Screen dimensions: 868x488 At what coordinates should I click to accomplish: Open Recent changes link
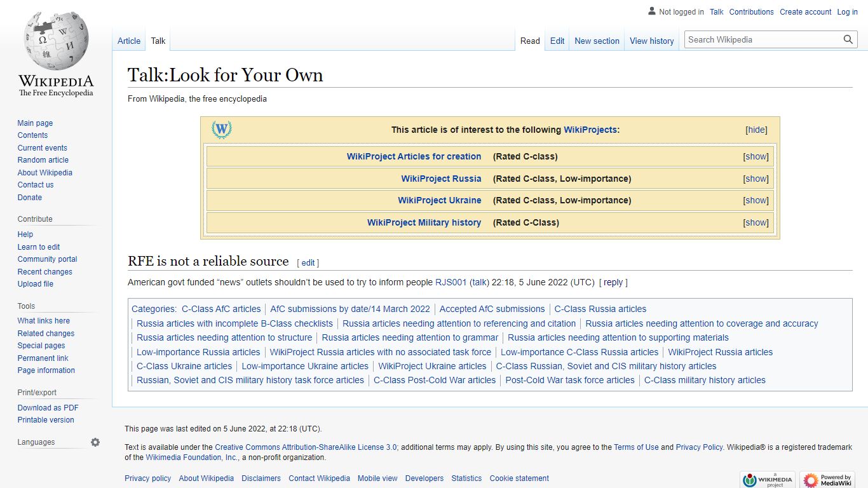44,272
